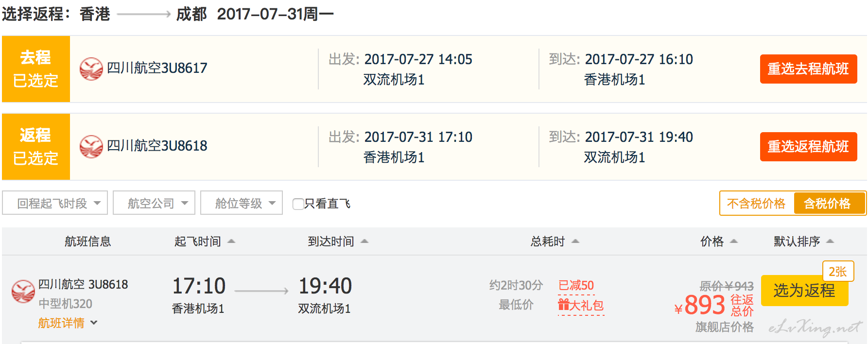This screenshot has height=344, width=868.
Task: Enable the 只看直飞 checkbox
Action: pos(298,204)
